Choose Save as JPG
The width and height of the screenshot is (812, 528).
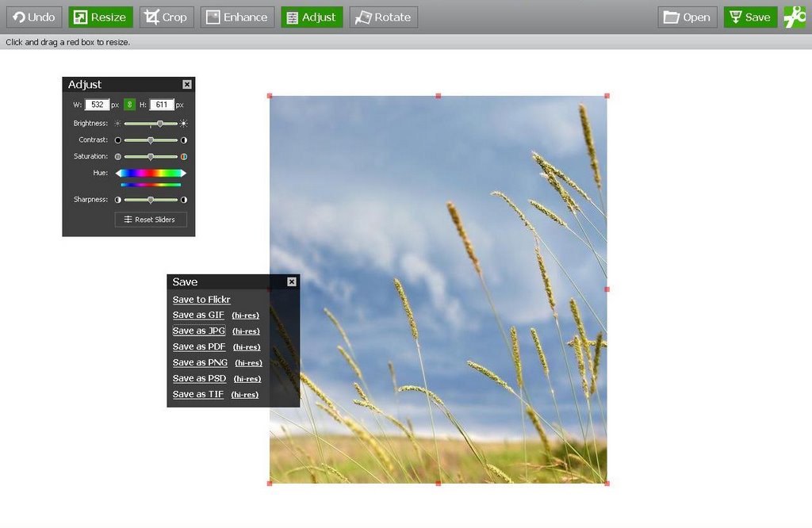(x=199, y=331)
